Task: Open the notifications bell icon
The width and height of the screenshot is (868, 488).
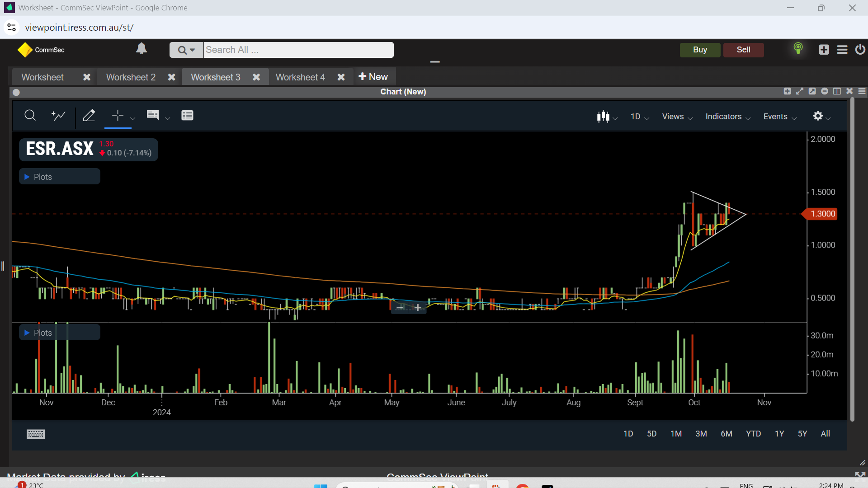Action: (142, 48)
